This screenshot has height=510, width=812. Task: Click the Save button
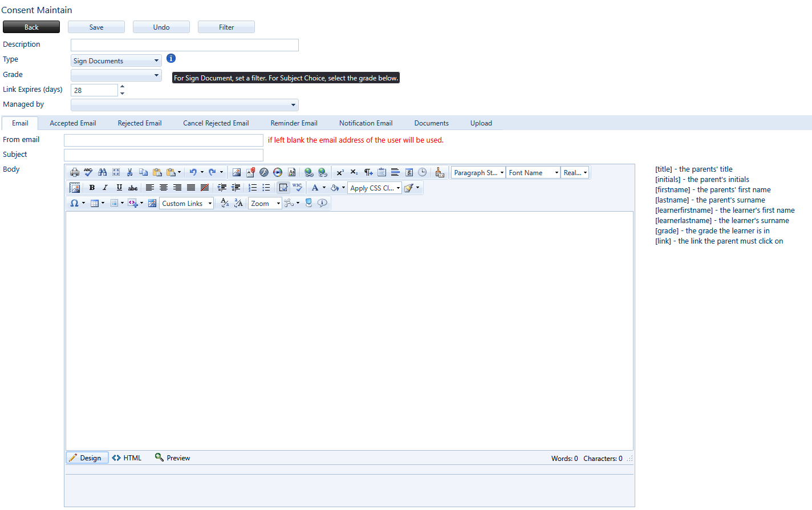tap(96, 27)
